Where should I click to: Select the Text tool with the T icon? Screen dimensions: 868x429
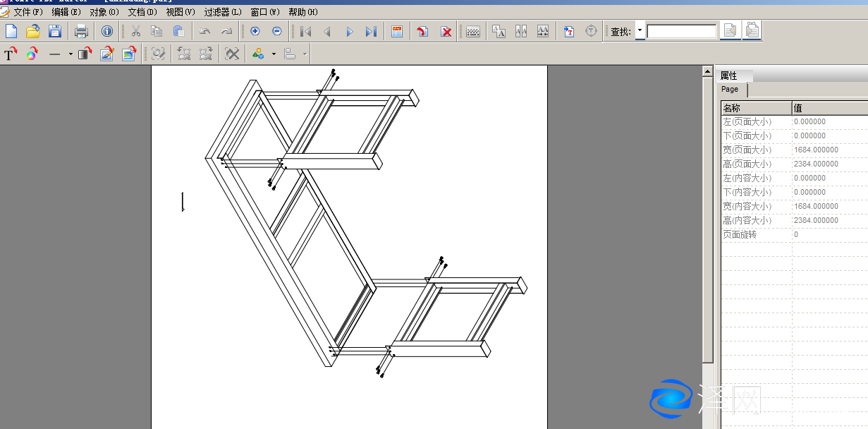click(x=11, y=54)
